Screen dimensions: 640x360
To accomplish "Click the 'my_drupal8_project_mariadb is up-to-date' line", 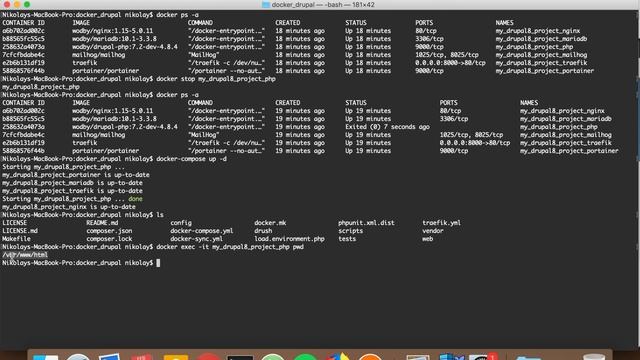I will [72, 183].
